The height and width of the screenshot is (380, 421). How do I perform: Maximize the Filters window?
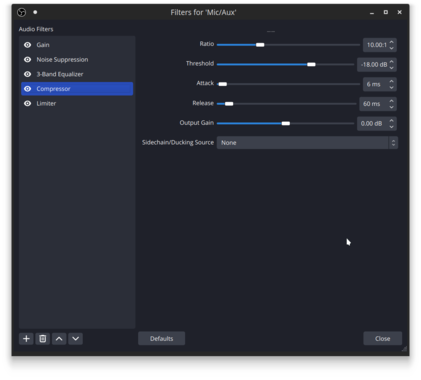386,12
